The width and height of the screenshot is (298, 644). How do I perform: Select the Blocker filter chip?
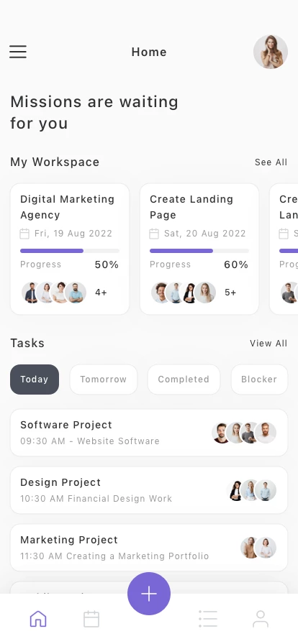pyautogui.click(x=259, y=379)
